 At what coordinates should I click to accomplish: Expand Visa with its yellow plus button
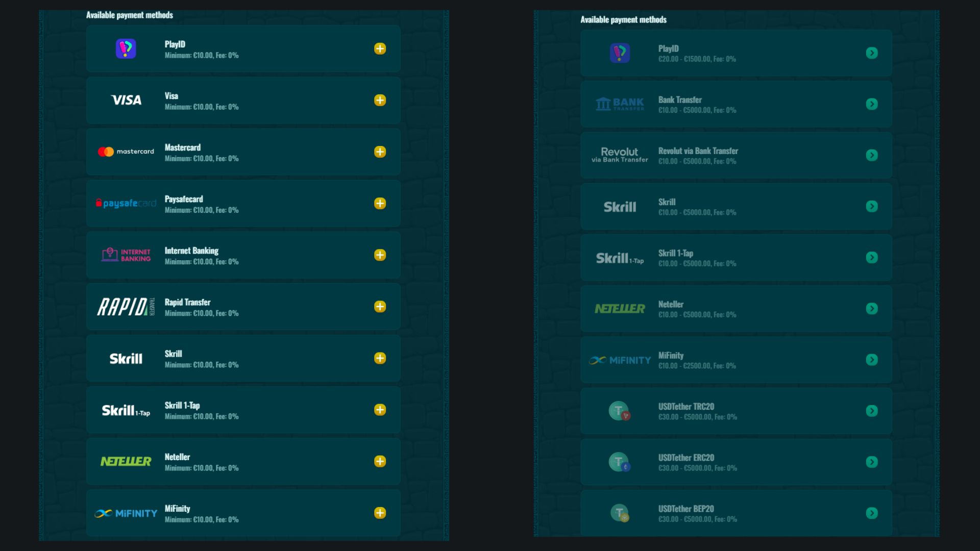[x=380, y=100]
